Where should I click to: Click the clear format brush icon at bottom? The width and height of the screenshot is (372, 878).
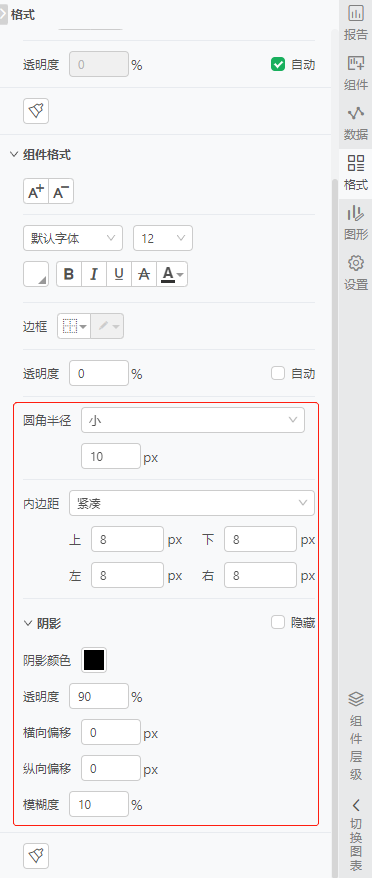36,856
